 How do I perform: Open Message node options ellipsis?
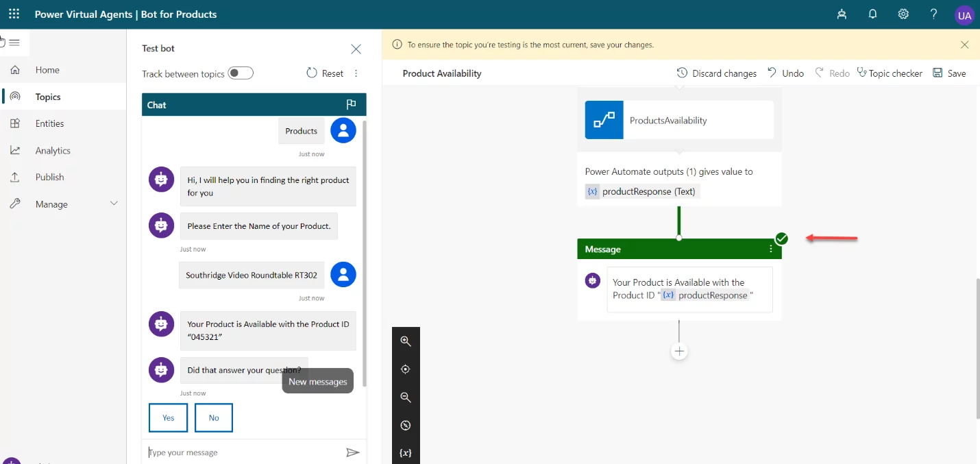771,249
